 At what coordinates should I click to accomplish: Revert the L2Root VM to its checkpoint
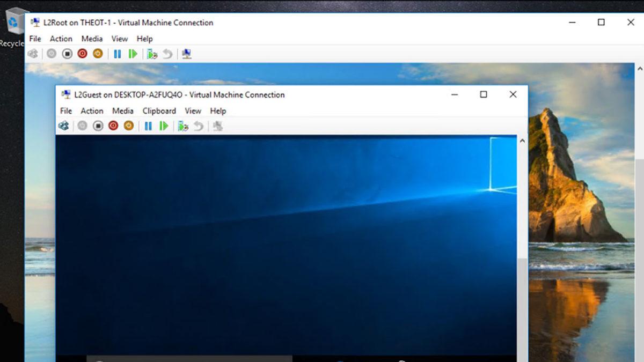[167, 53]
